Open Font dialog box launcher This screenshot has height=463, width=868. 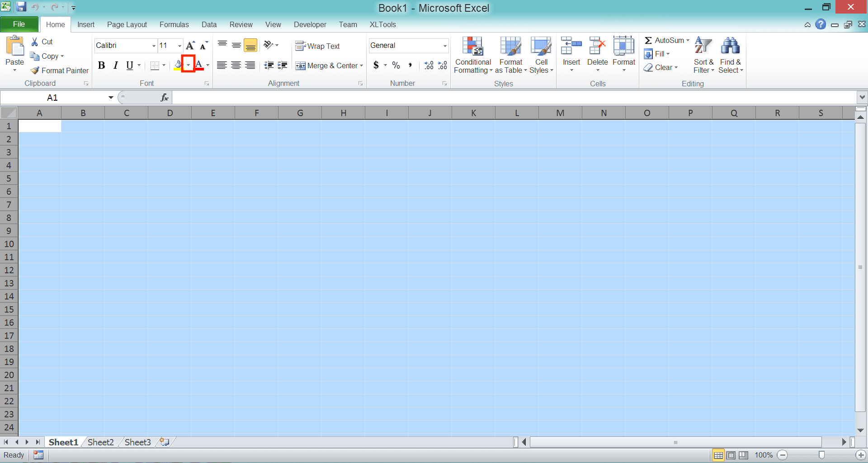pos(207,84)
